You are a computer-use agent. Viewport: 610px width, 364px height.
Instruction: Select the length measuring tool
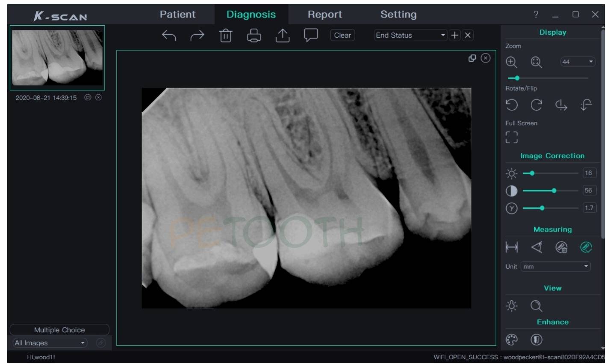512,247
